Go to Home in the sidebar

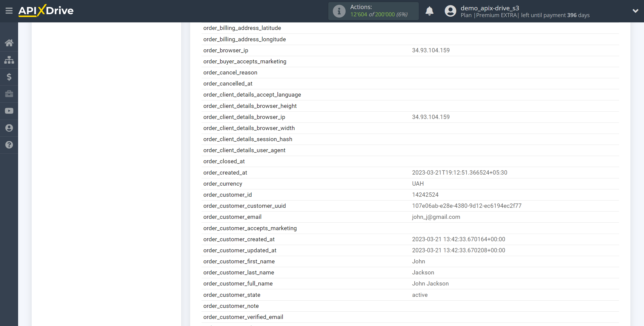[x=9, y=43]
